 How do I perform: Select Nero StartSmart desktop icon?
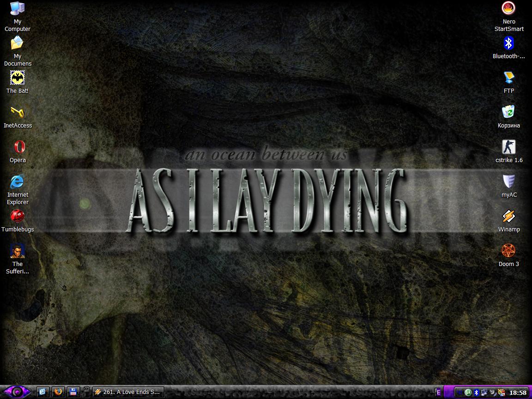508,17
